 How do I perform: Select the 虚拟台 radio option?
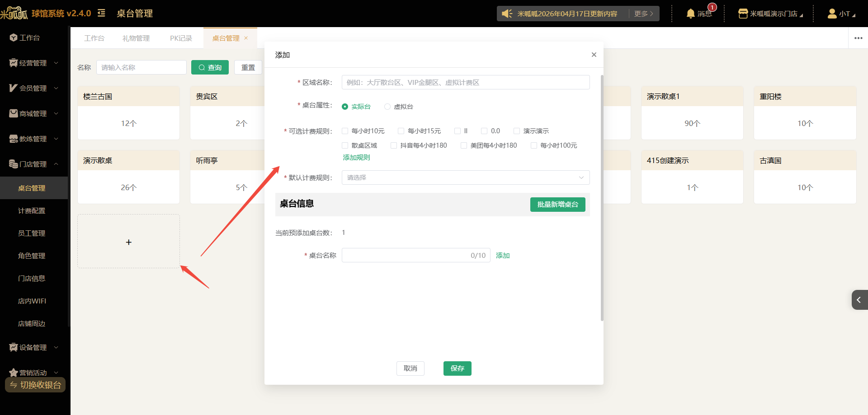pos(387,107)
